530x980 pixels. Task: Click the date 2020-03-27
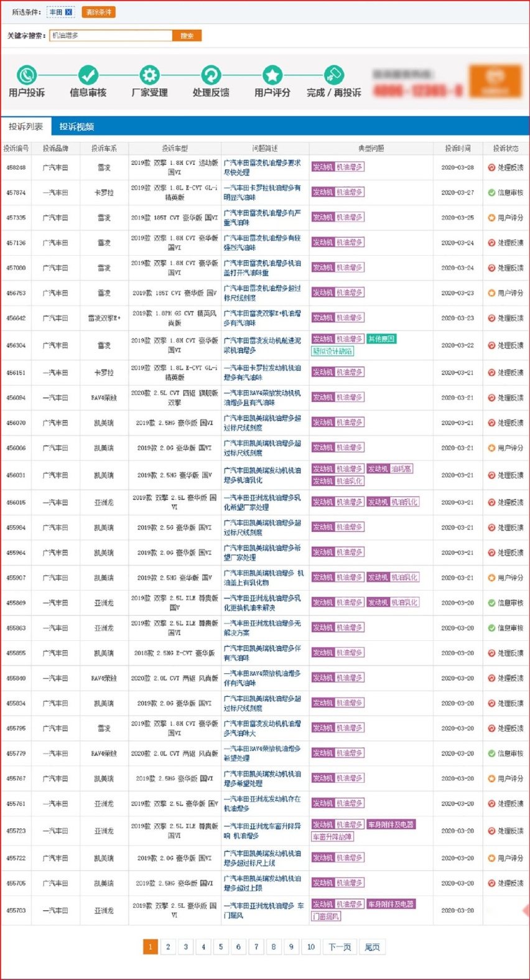tap(458, 192)
